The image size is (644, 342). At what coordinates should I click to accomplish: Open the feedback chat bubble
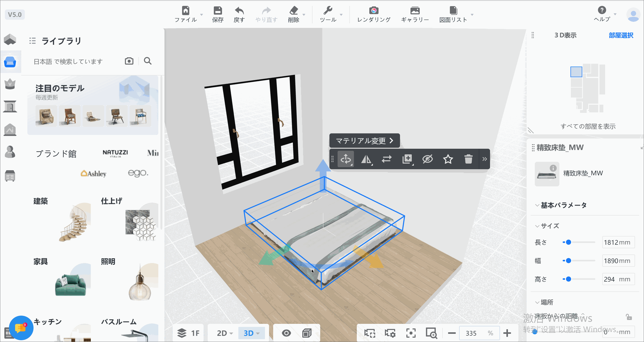pyautogui.click(x=21, y=328)
